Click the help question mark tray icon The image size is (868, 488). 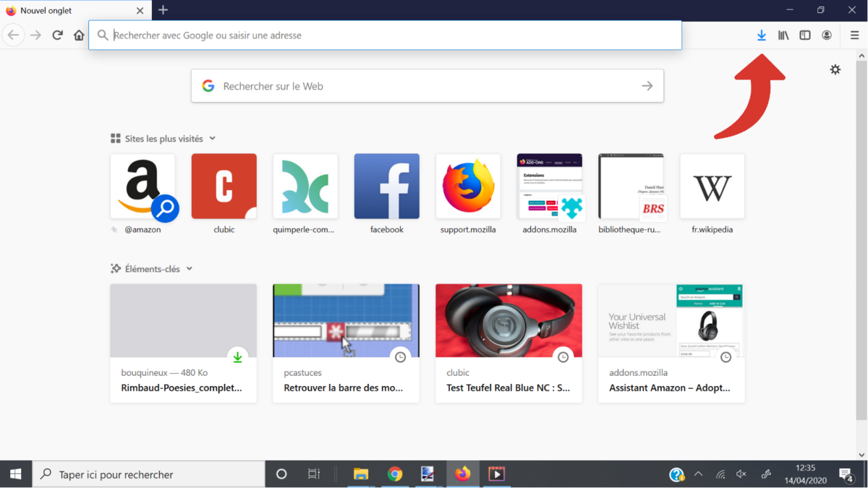677,474
